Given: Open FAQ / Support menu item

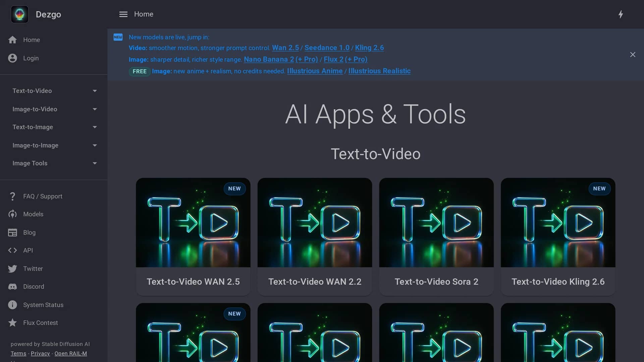Looking at the screenshot, I should [x=54, y=196].
